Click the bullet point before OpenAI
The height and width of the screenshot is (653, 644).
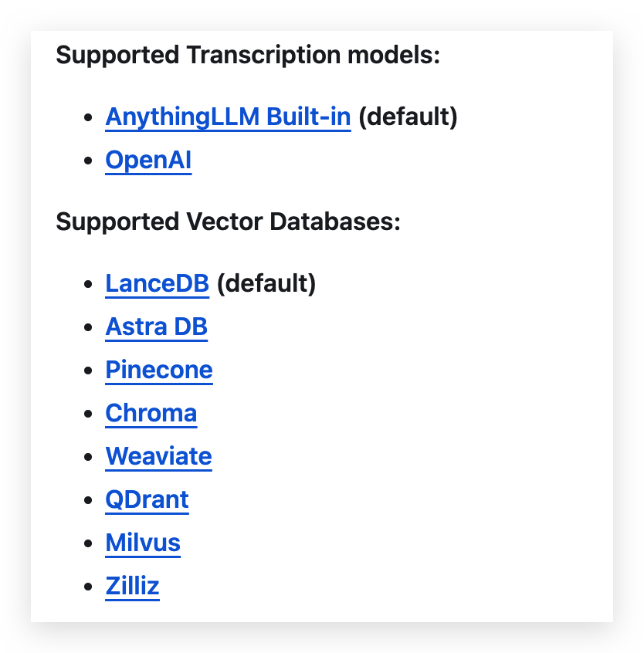tap(87, 161)
